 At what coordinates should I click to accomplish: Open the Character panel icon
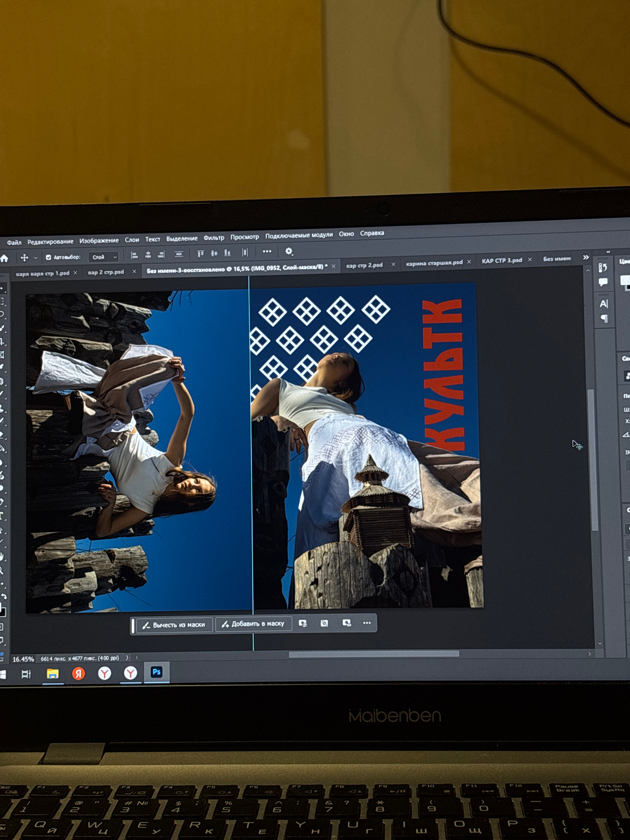pos(604,304)
